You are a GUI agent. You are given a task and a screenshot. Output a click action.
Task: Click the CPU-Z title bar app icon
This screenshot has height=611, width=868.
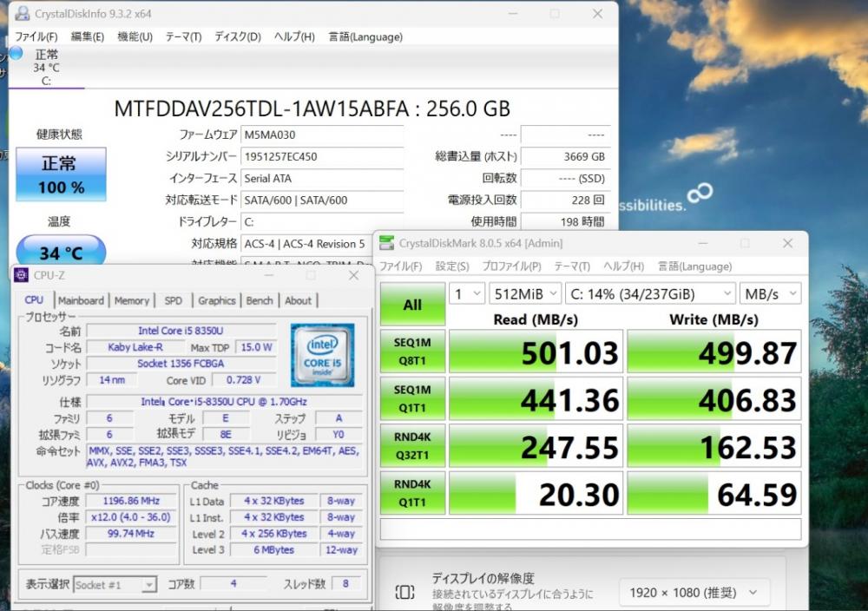pos(21,275)
